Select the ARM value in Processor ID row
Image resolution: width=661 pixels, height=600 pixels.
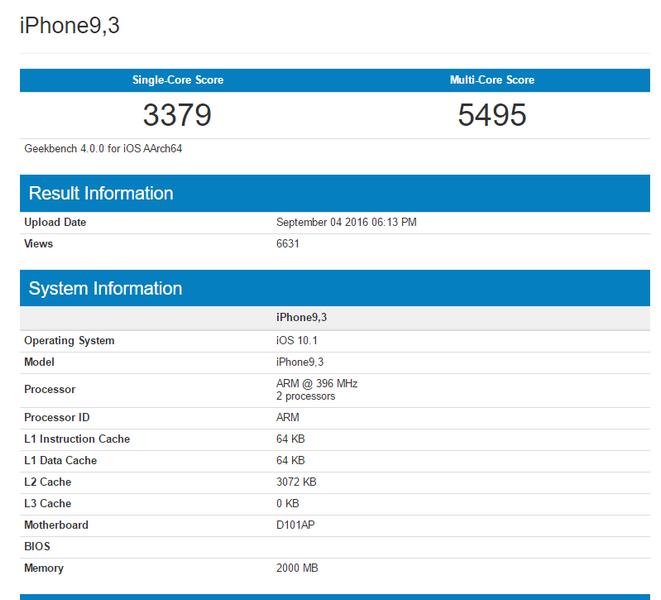tap(288, 417)
